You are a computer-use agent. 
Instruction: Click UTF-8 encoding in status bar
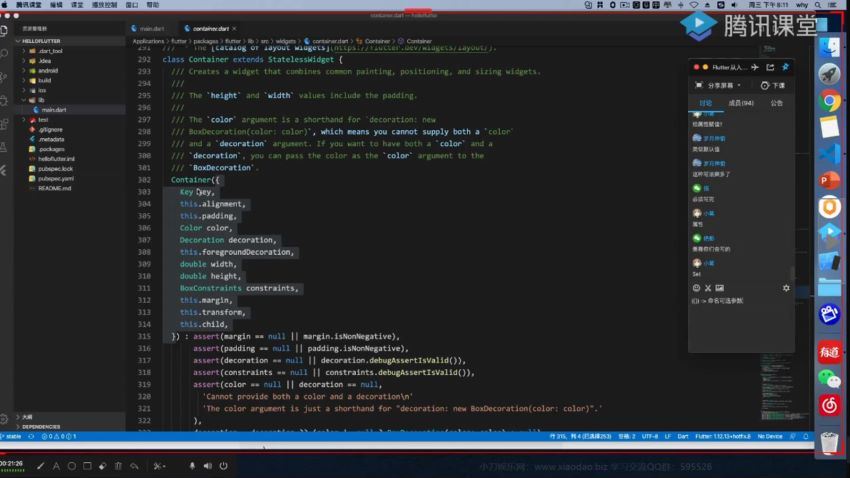click(649, 436)
